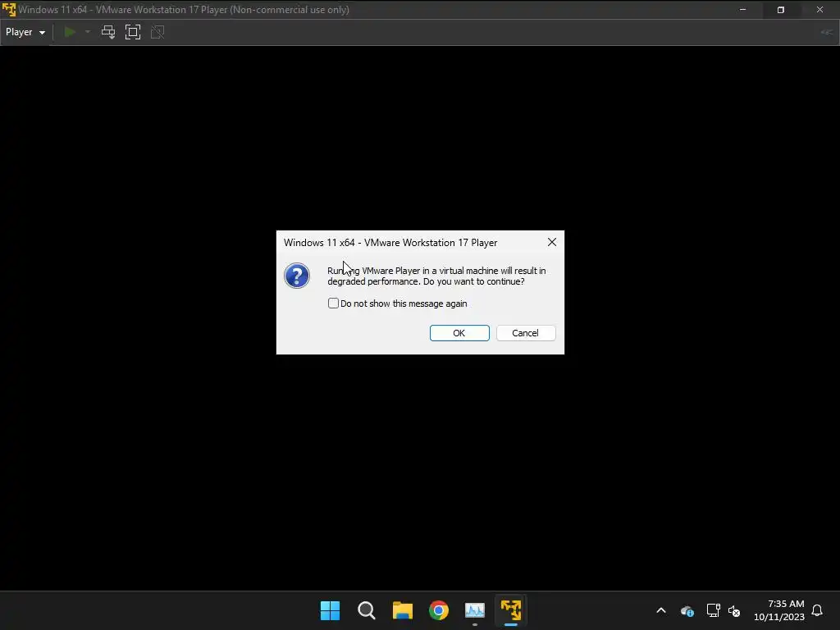Click the Send Ctrl+Alt+Del toolbar icon
Image resolution: width=840 pixels, height=630 pixels.
pos(108,32)
